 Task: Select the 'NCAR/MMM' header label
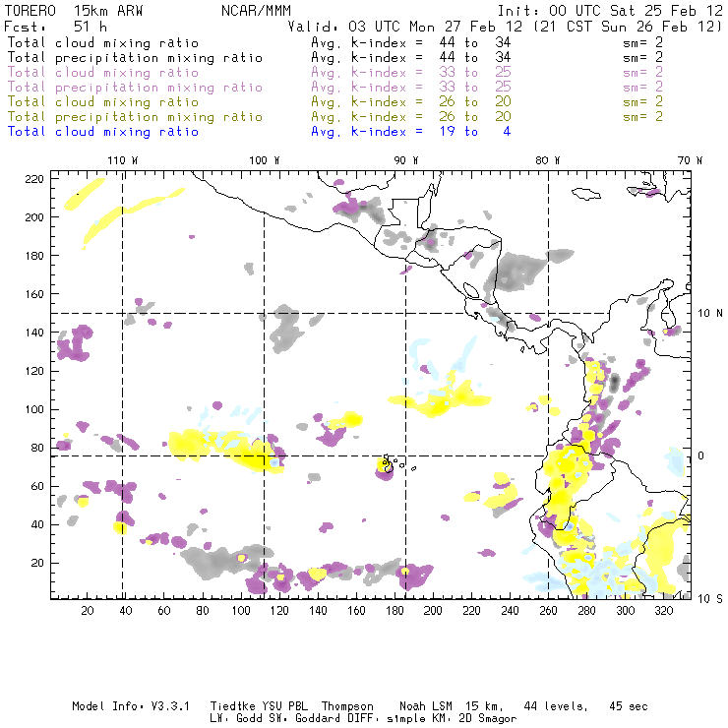coord(256,11)
